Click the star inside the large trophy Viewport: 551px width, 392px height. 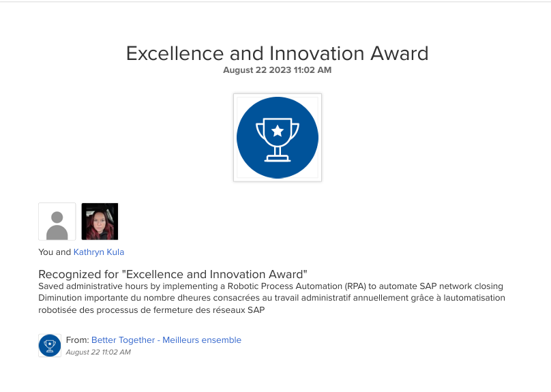click(x=278, y=130)
